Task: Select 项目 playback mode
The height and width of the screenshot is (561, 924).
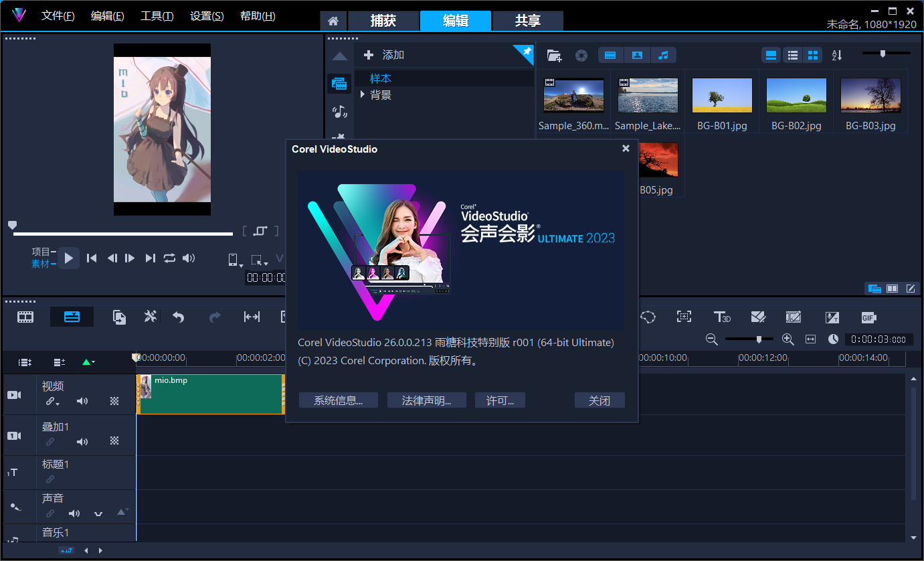Action: click(41, 252)
